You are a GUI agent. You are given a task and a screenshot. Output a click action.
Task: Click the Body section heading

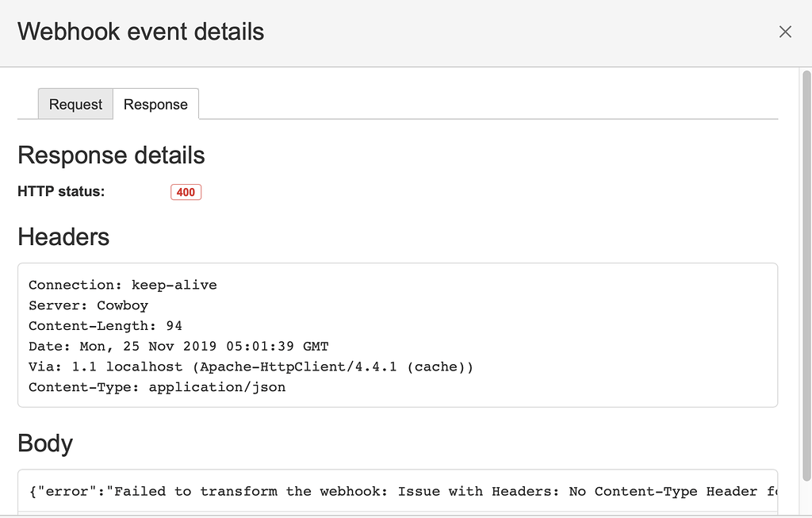coord(45,443)
